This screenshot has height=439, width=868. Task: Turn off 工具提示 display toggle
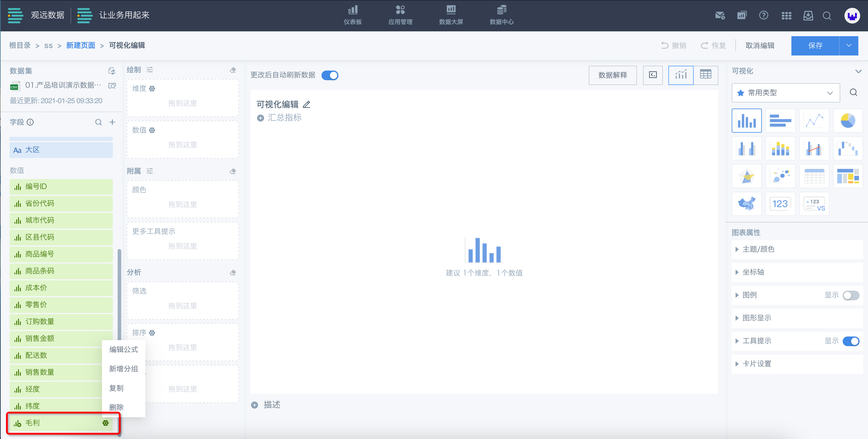(851, 341)
